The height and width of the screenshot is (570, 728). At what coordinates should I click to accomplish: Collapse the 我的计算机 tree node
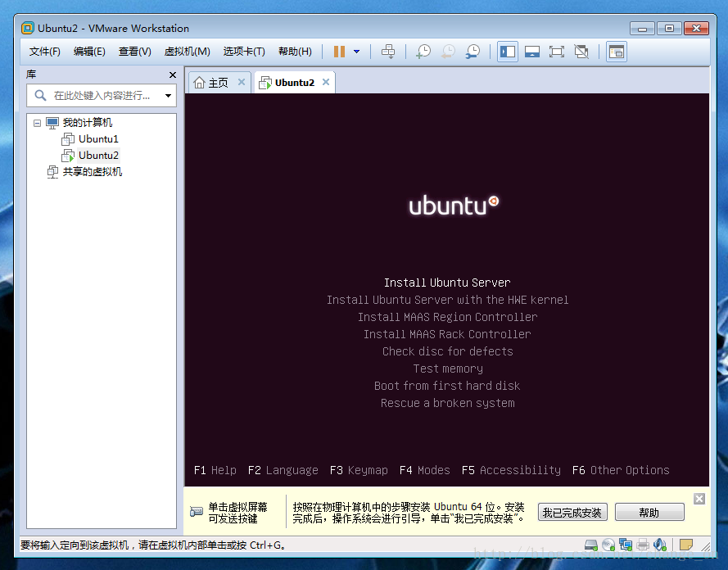37,123
